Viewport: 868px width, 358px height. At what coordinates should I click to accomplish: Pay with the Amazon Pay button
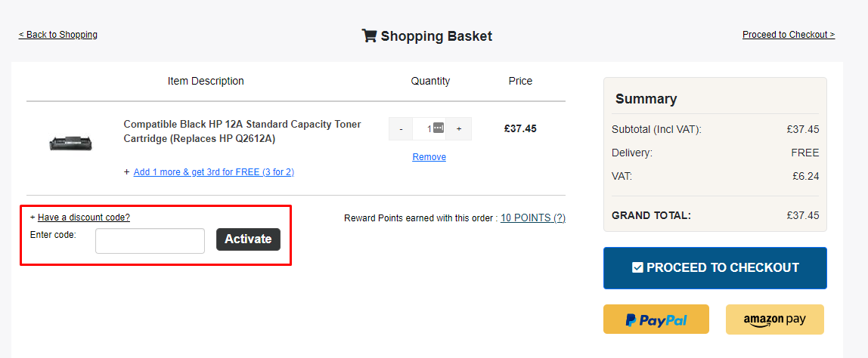coord(774,319)
